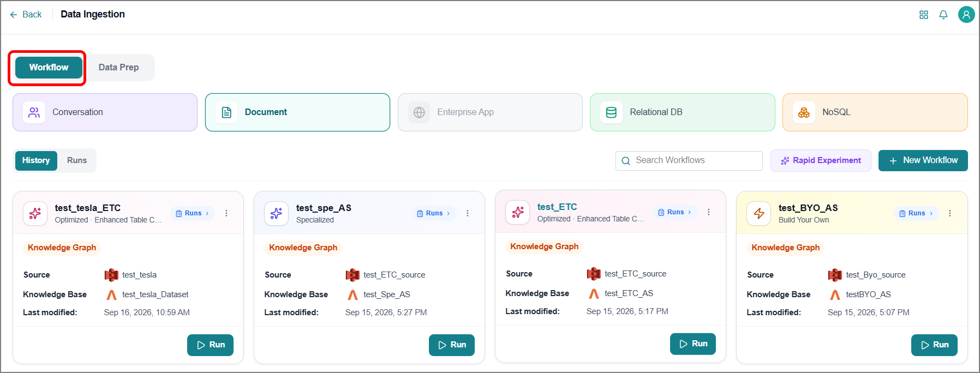Open three-dot menu for test_ETC

pos(709,212)
